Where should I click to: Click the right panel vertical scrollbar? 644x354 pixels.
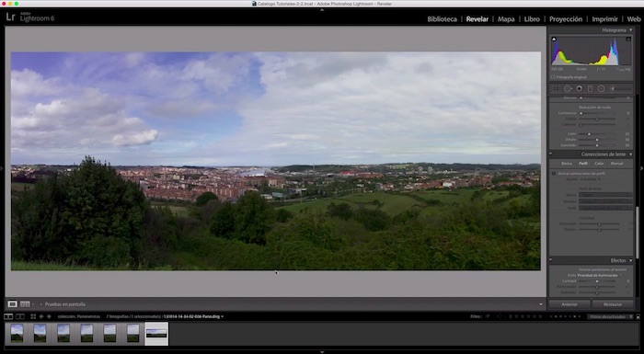(x=638, y=232)
